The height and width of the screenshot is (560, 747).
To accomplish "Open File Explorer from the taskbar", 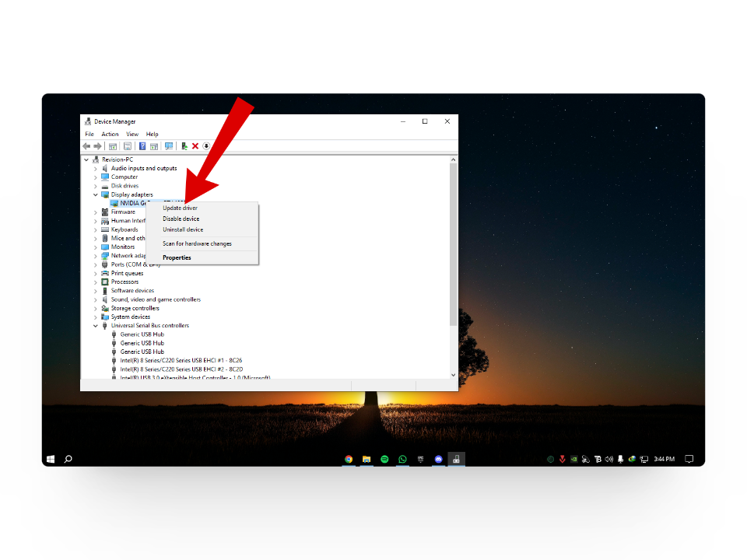I will click(366, 459).
